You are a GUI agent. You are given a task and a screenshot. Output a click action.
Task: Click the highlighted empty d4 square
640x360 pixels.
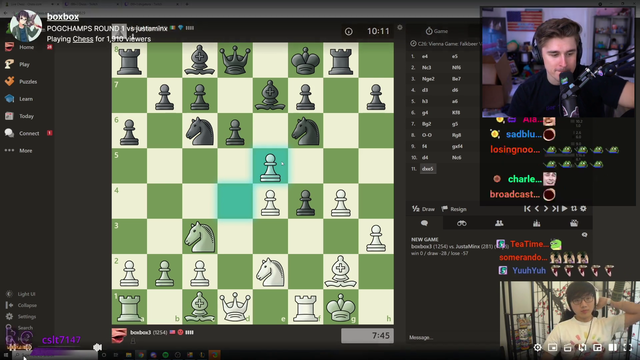(235, 201)
